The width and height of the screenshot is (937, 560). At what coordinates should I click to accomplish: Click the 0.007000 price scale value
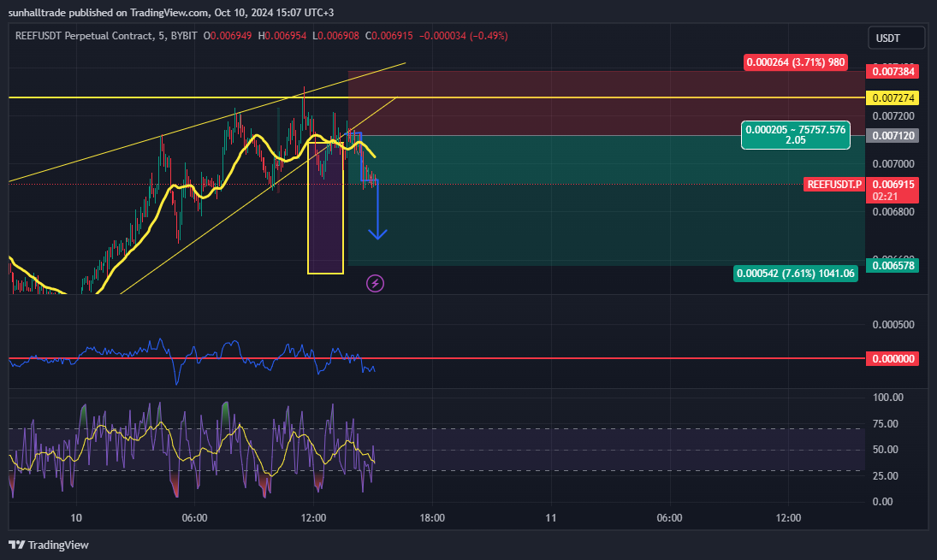click(893, 163)
